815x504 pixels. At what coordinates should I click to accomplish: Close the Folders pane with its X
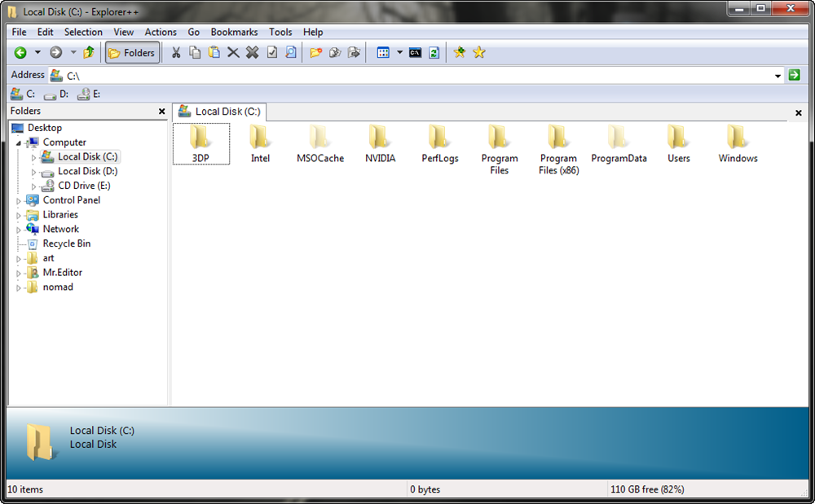click(x=161, y=112)
